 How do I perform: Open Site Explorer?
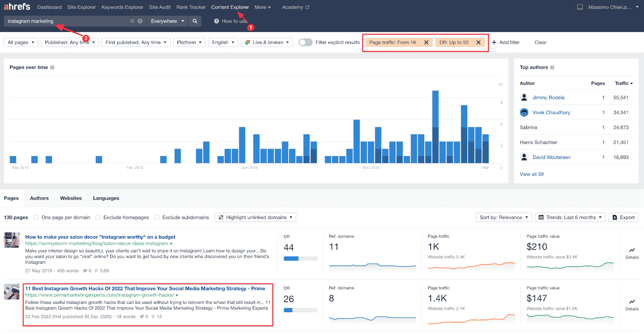pos(82,7)
